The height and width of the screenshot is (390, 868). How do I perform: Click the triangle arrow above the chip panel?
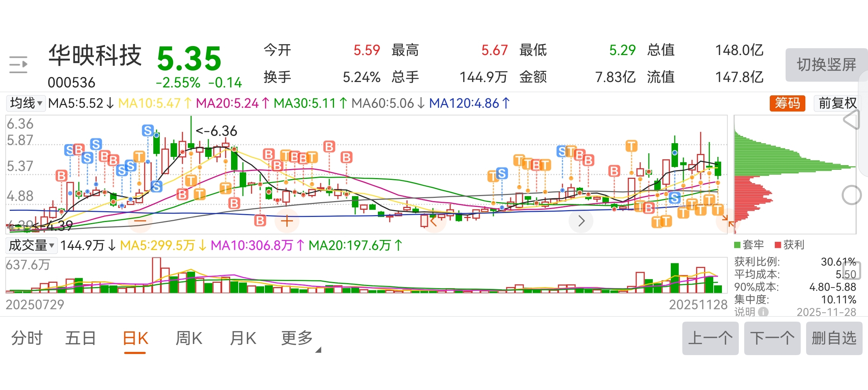click(x=851, y=120)
